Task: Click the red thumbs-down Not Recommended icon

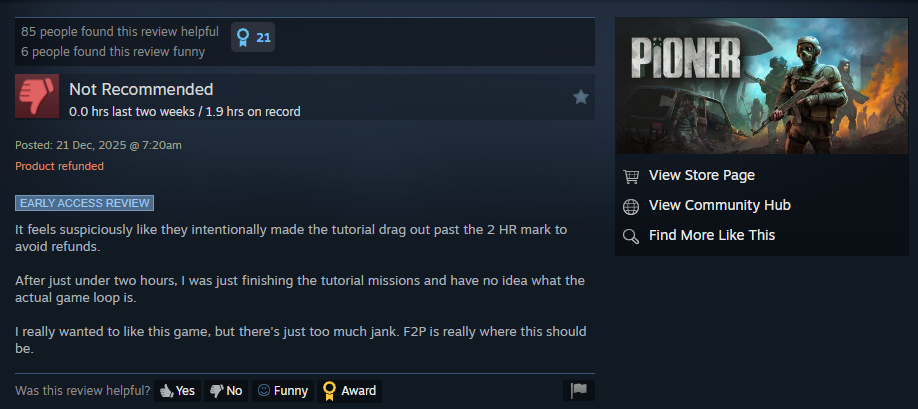Action: (37, 96)
